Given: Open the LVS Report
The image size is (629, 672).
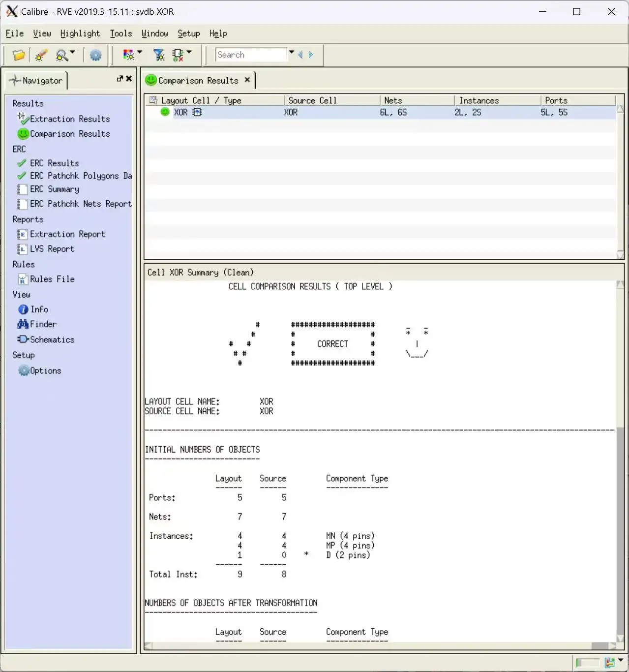Looking at the screenshot, I should click(x=52, y=249).
